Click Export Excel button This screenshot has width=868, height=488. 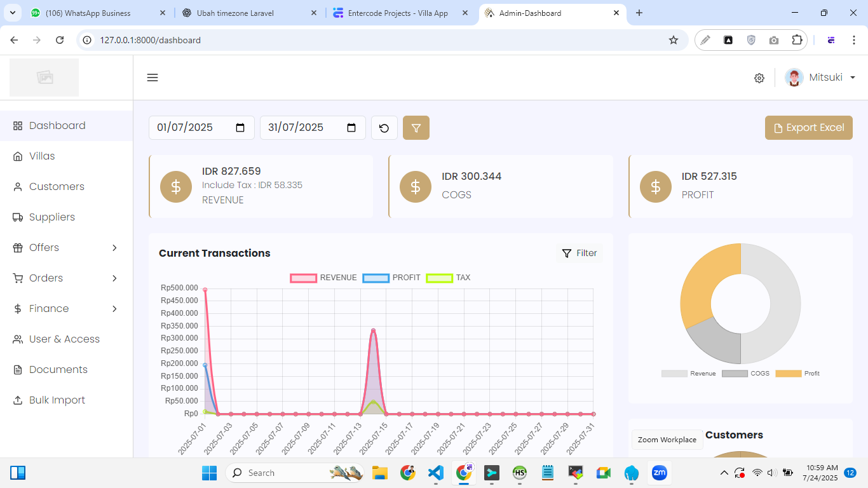tap(809, 128)
